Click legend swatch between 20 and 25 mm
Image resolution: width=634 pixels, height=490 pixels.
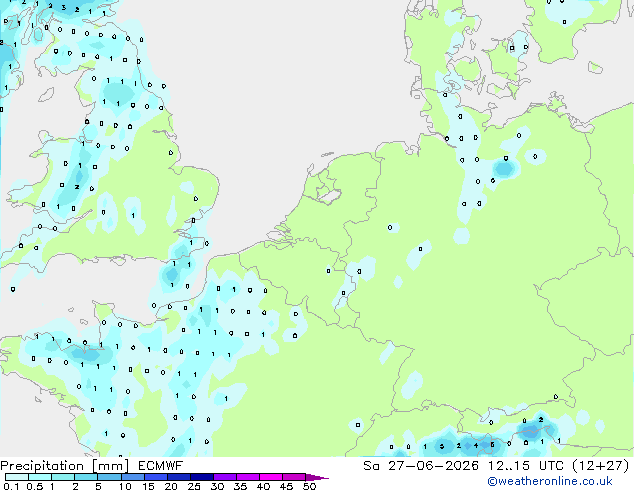click(178, 477)
